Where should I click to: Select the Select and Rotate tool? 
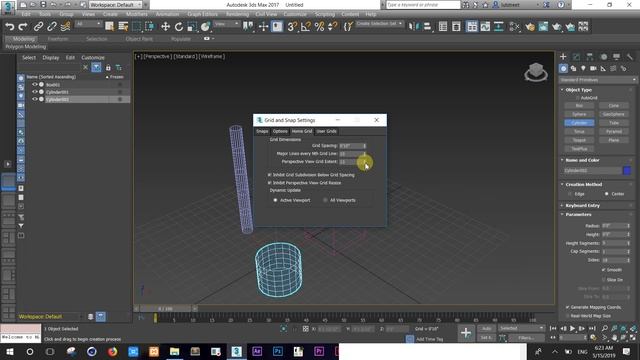179,27
